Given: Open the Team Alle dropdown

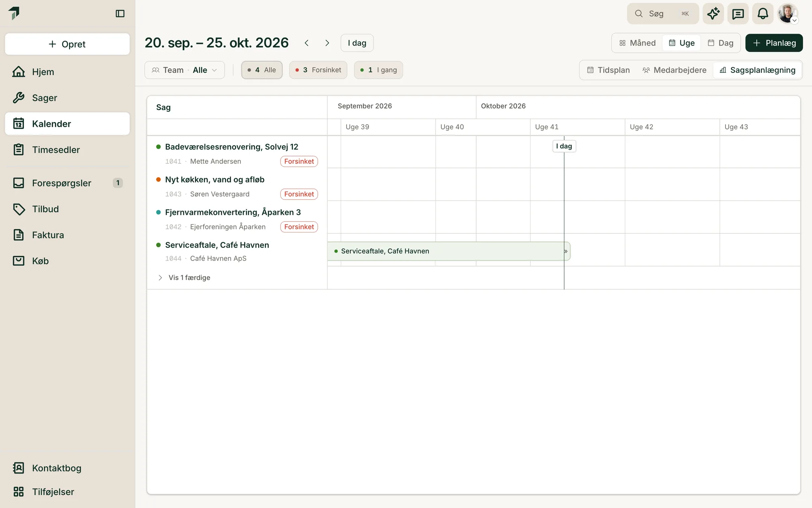Looking at the screenshot, I should coord(185,70).
